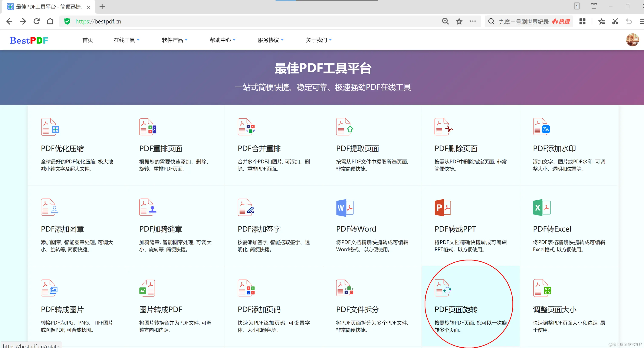Click the PDF添加页码 title link
644x348 pixels.
pos(259,309)
